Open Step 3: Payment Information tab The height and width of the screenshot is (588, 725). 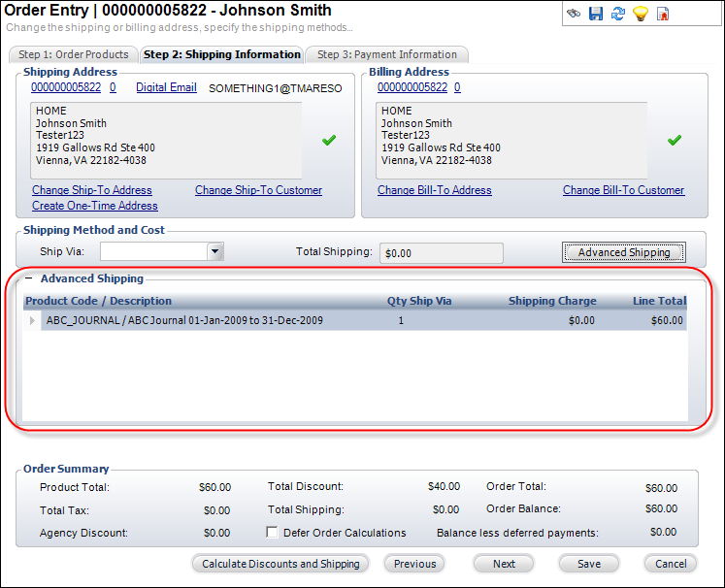[x=387, y=54]
